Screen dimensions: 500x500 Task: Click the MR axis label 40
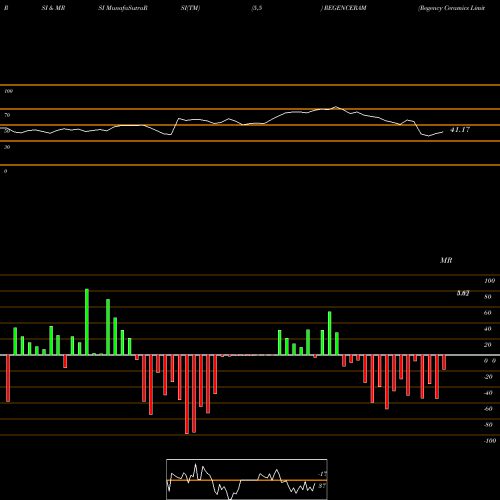tap(488, 329)
